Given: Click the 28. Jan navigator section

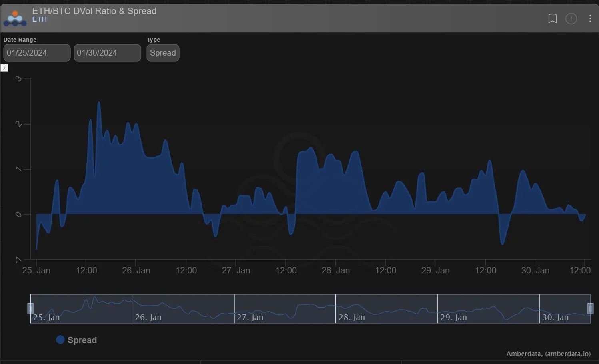Looking at the screenshot, I should coord(387,309).
